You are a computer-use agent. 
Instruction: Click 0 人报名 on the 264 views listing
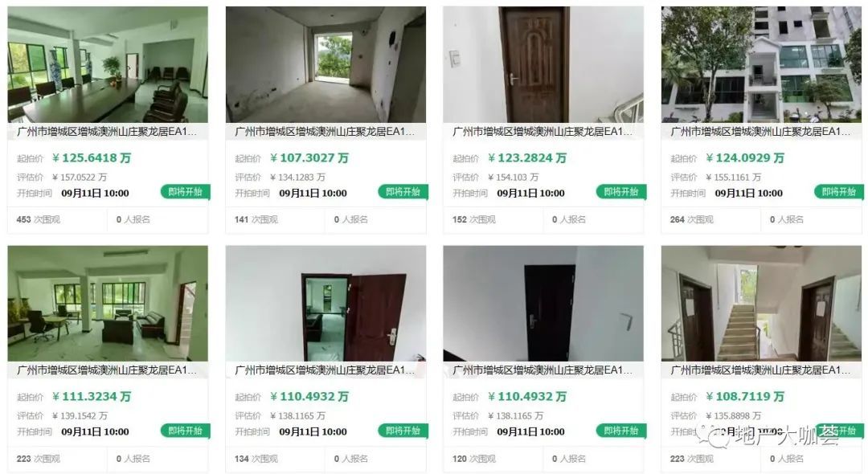point(787,219)
